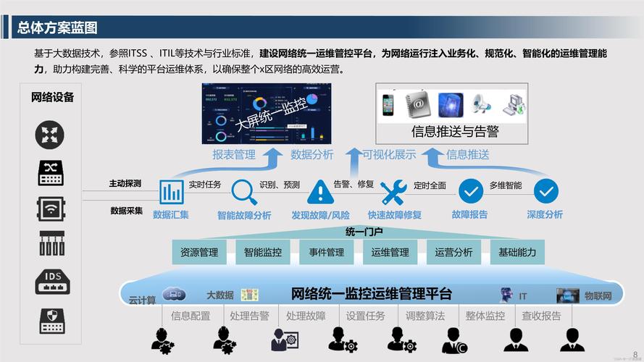Viewport: 644px width, 362px height.
Task: Click the person with safe icon below 处理故障
Action: (x=285, y=340)
